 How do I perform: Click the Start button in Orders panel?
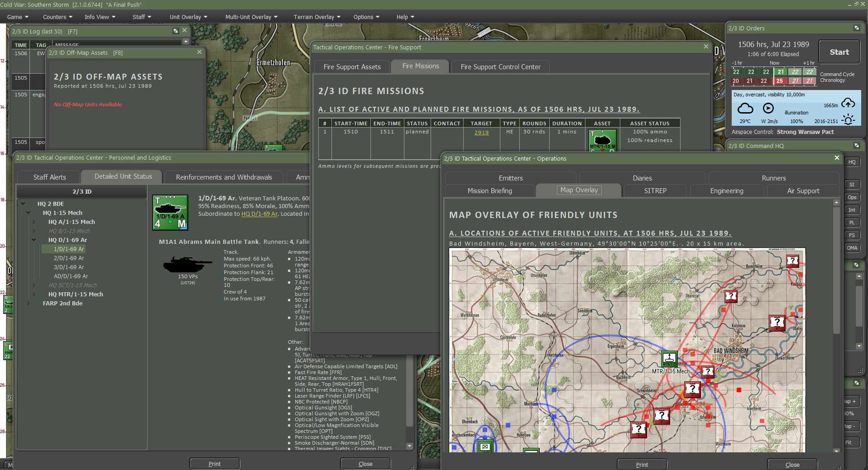pyautogui.click(x=839, y=52)
